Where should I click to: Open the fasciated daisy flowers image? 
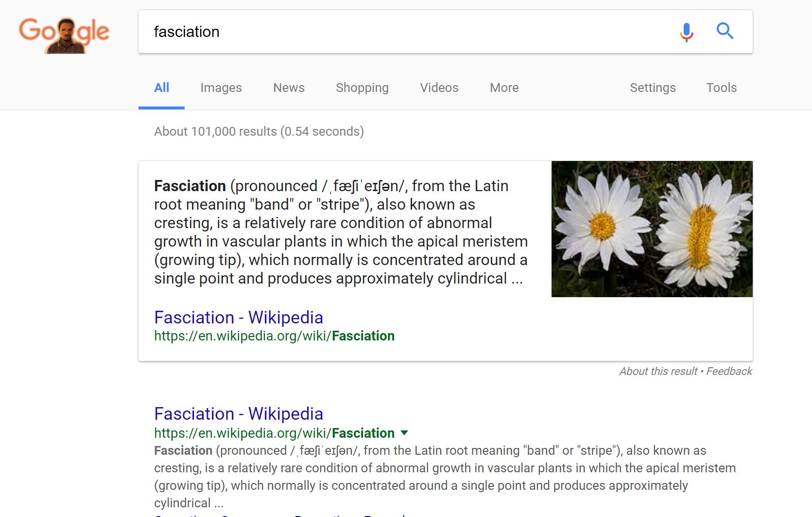[x=652, y=229]
